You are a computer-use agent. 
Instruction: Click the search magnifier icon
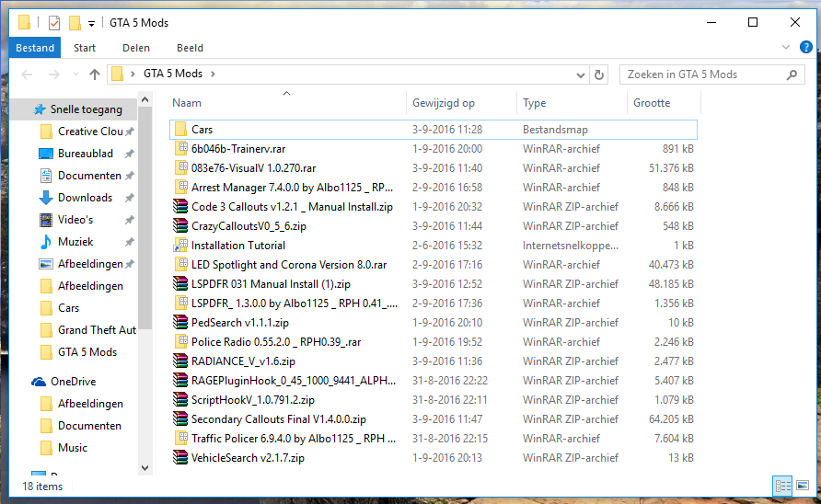pos(792,74)
